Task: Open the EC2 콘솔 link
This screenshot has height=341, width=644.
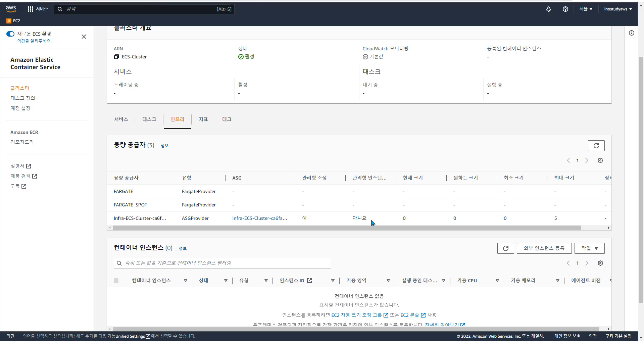Action: click(x=413, y=315)
